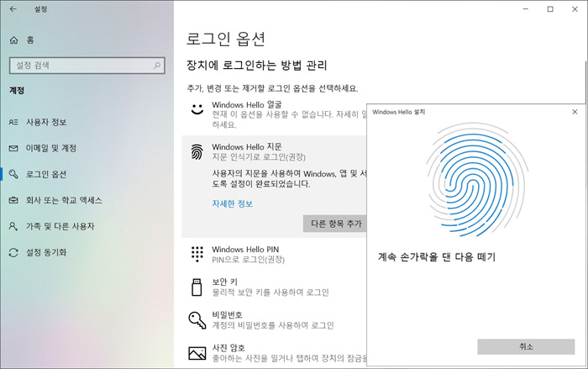Click the Home (홈) house icon
The image size is (588, 369).
point(14,40)
